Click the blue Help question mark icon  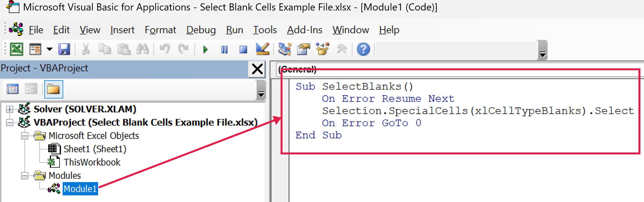tap(363, 50)
